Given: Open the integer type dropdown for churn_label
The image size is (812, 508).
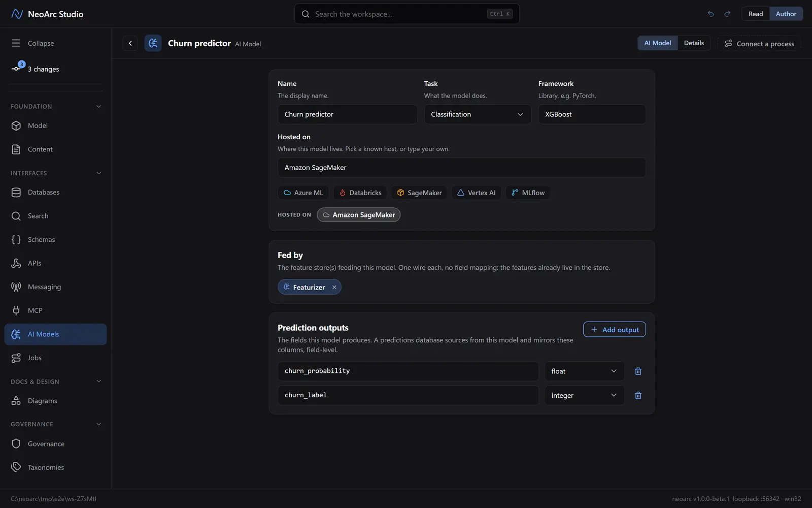Looking at the screenshot, I should pos(584,395).
